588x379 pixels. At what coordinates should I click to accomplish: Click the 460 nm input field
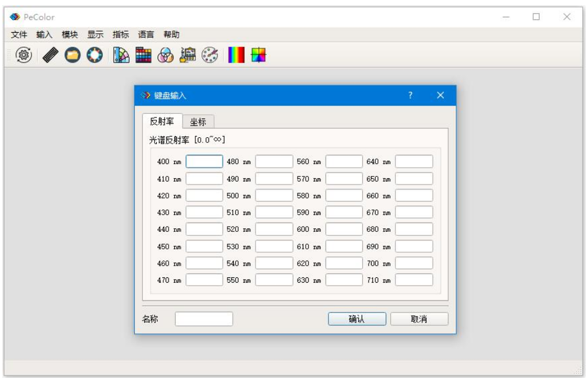pyautogui.click(x=204, y=263)
